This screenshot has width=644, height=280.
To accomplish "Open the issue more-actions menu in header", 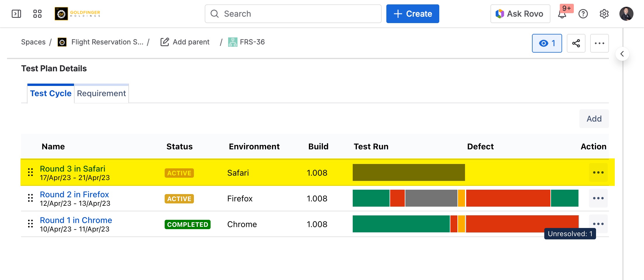I will point(599,43).
